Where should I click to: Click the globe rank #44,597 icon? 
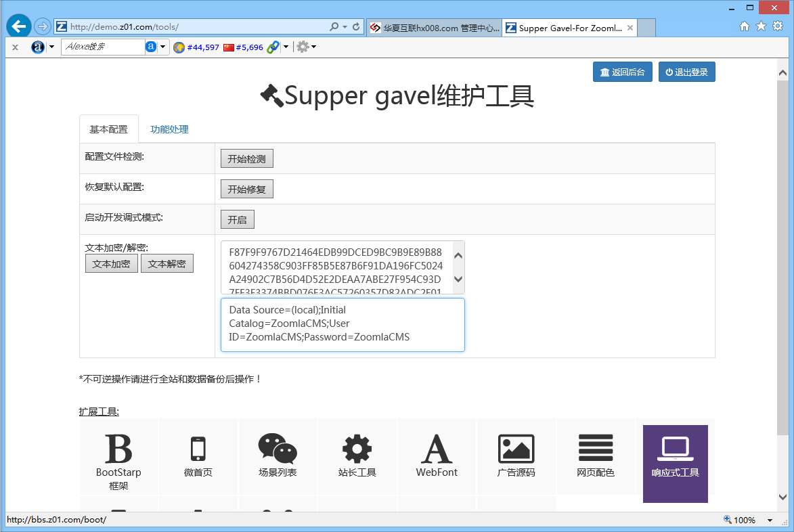(x=179, y=47)
